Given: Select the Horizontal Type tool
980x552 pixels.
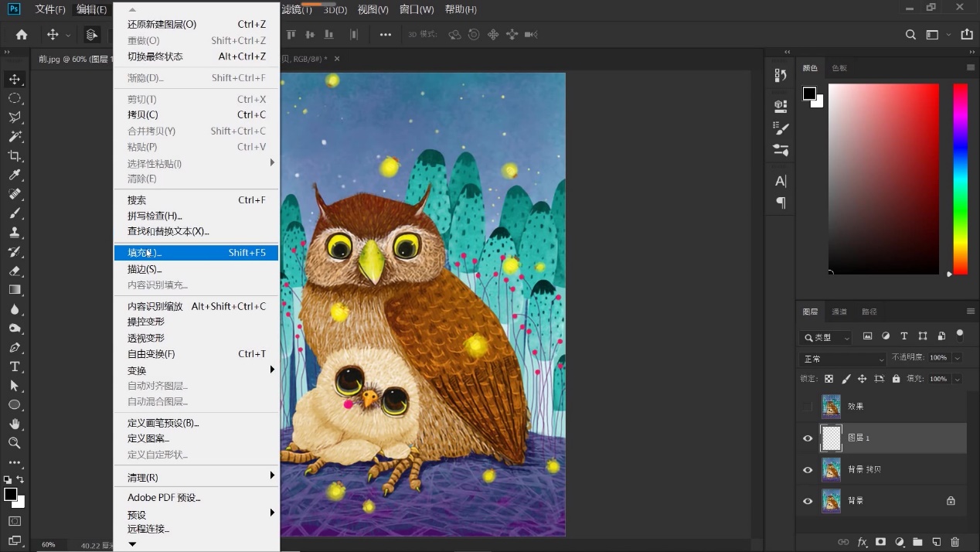Looking at the screenshot, I should click(14, 366).
